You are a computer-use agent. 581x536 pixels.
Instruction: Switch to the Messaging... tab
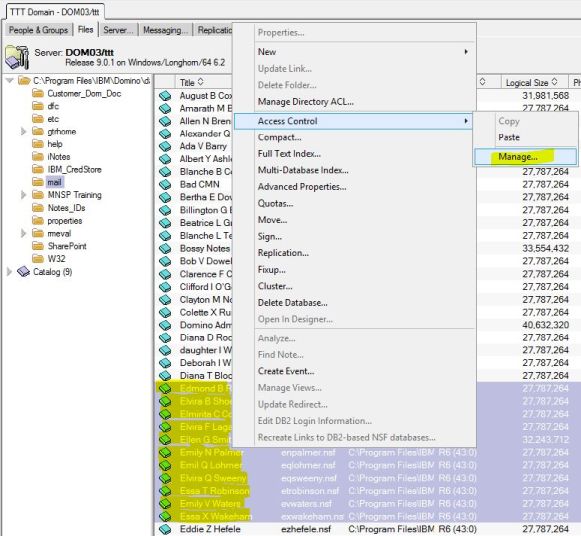[x=166, y=30]
